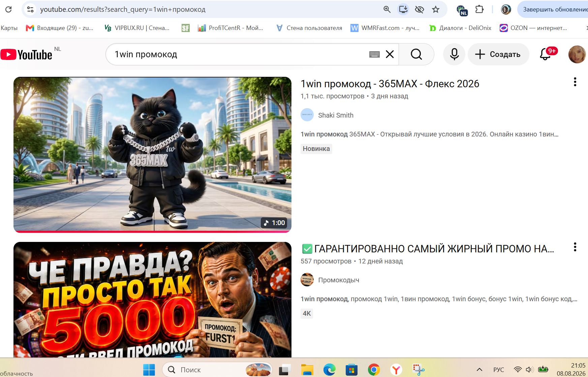Open the Shaki Smith channel avatar
Image resolution: width=588 pixels, height=377 pixels.
(x=307, y=115)
